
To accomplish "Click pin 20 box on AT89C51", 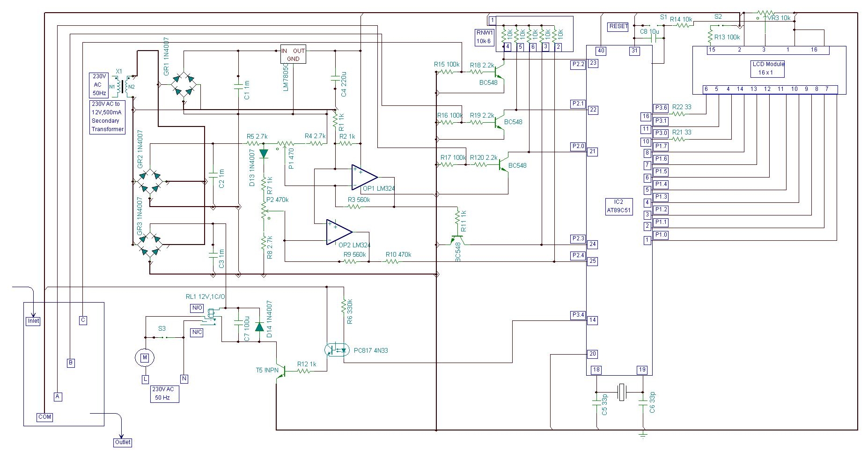I will [x=593, y=354].
